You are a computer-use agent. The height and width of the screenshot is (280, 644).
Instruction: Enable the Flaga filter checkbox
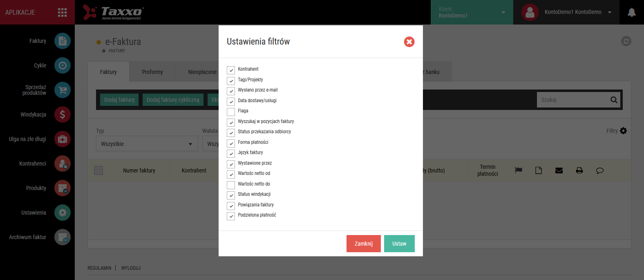(x=231, y=112)
